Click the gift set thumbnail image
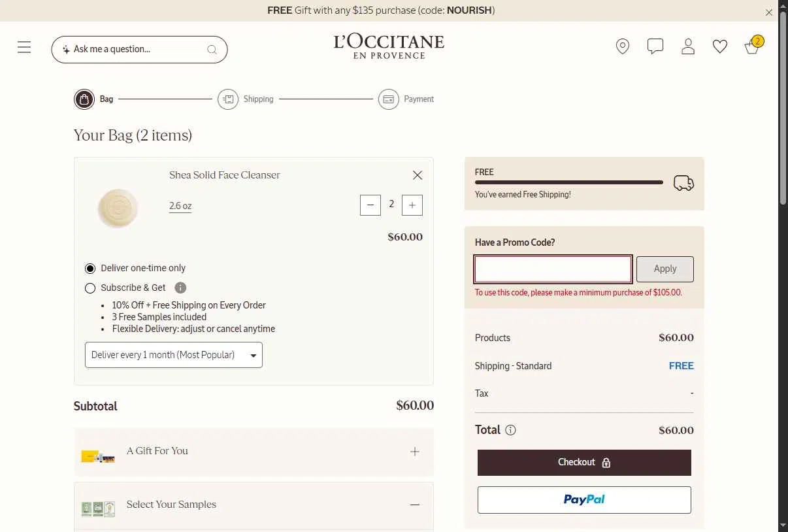788x532 pixels. 98,457
